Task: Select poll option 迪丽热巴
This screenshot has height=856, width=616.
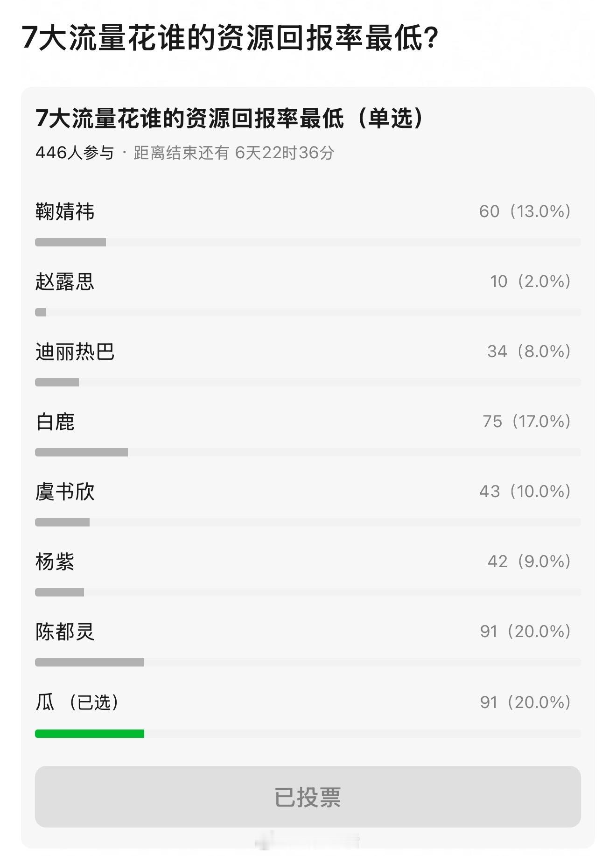Action: pos(308,363)
